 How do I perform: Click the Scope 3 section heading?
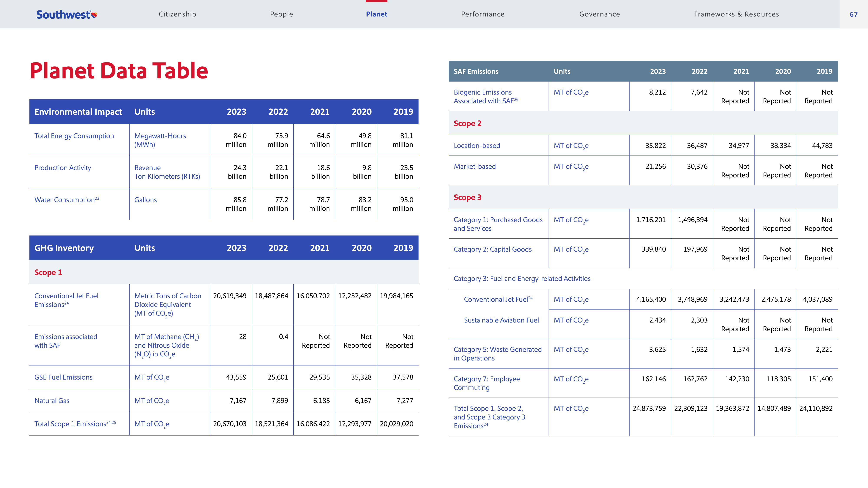[467, 197]
